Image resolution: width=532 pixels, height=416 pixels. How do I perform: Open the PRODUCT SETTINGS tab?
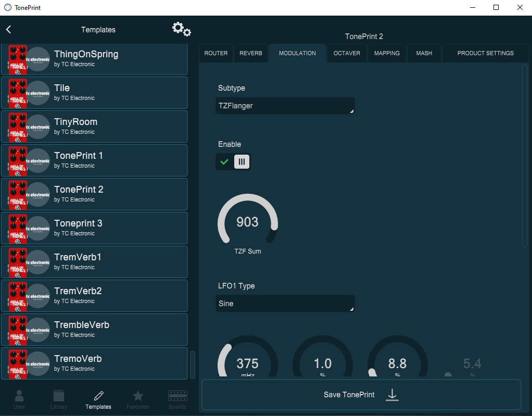click(485, 53)
